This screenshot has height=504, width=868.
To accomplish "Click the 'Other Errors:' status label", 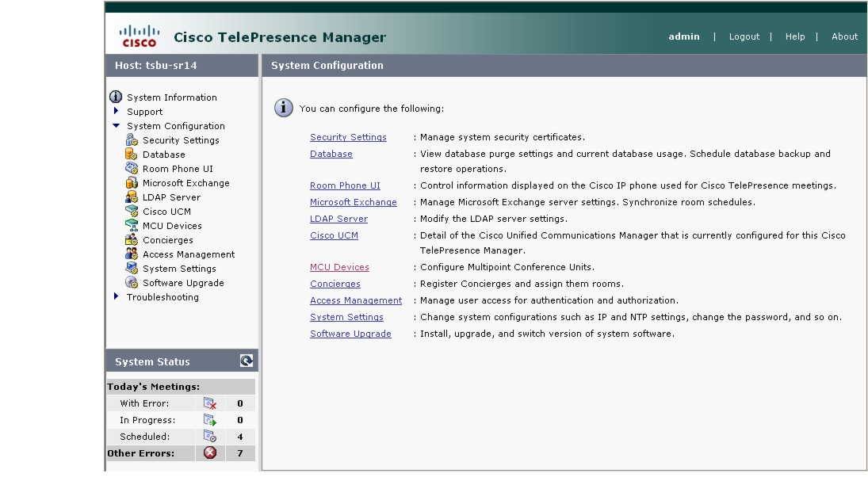I will click(x=140, y=453).
